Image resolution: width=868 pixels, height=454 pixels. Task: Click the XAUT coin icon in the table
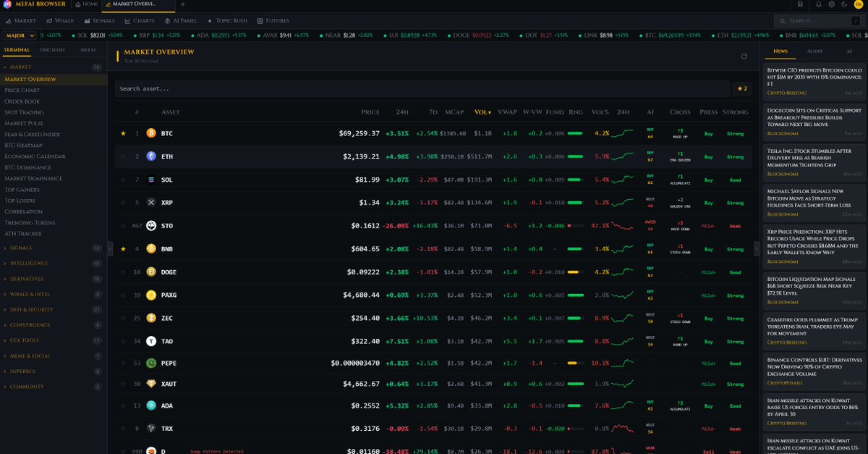[x=151, y=384]
